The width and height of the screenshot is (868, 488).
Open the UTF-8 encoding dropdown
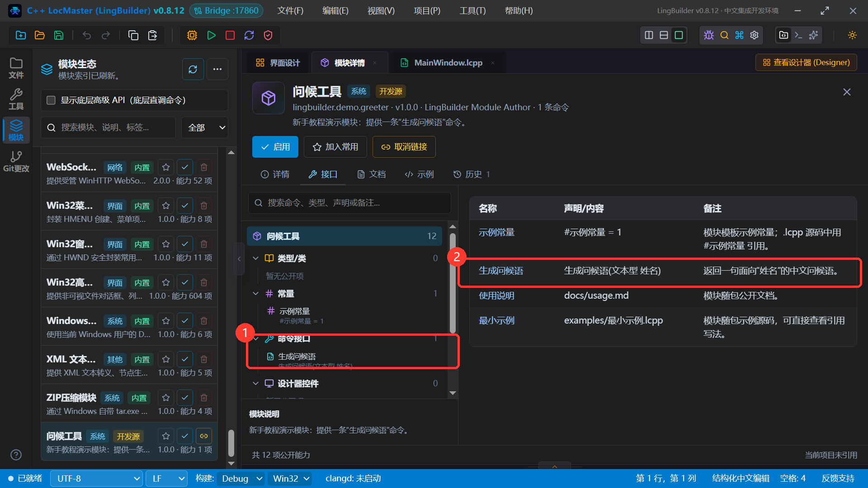pos(96,479)
